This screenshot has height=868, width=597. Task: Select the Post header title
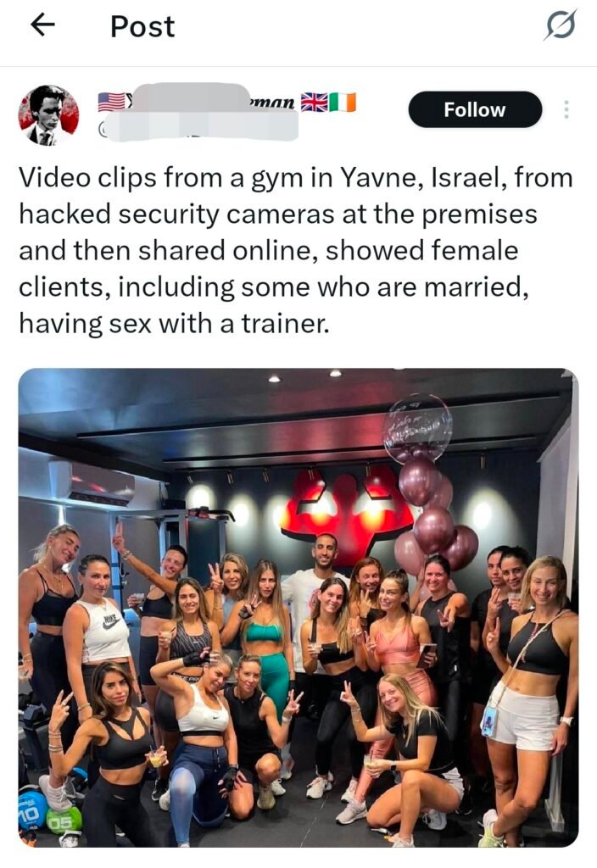click(142, 26)
